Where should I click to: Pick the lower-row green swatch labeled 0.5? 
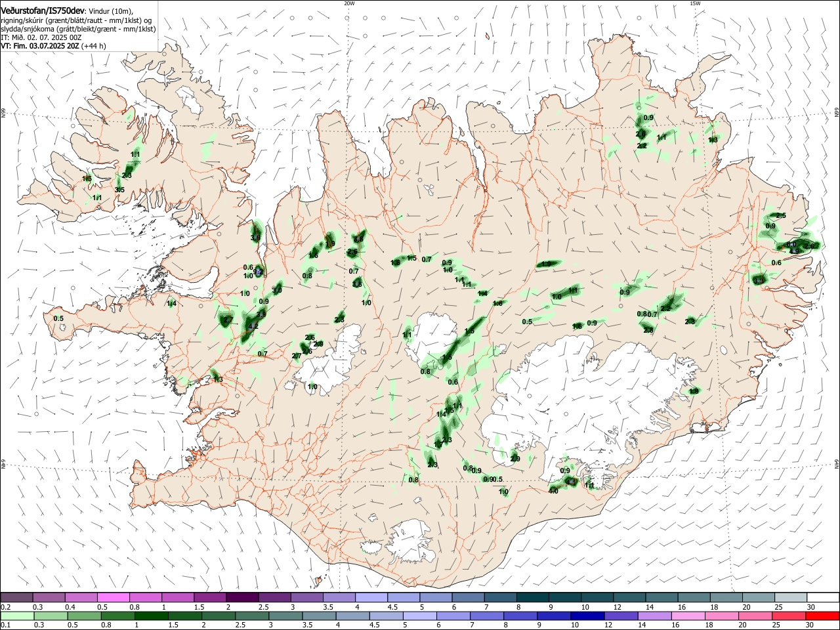84,616
